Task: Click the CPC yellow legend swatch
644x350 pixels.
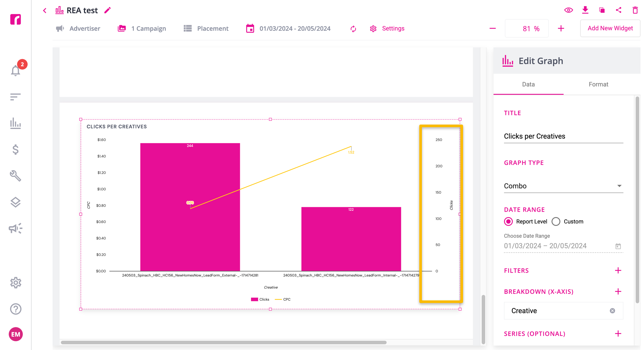Action: (278, 299)
